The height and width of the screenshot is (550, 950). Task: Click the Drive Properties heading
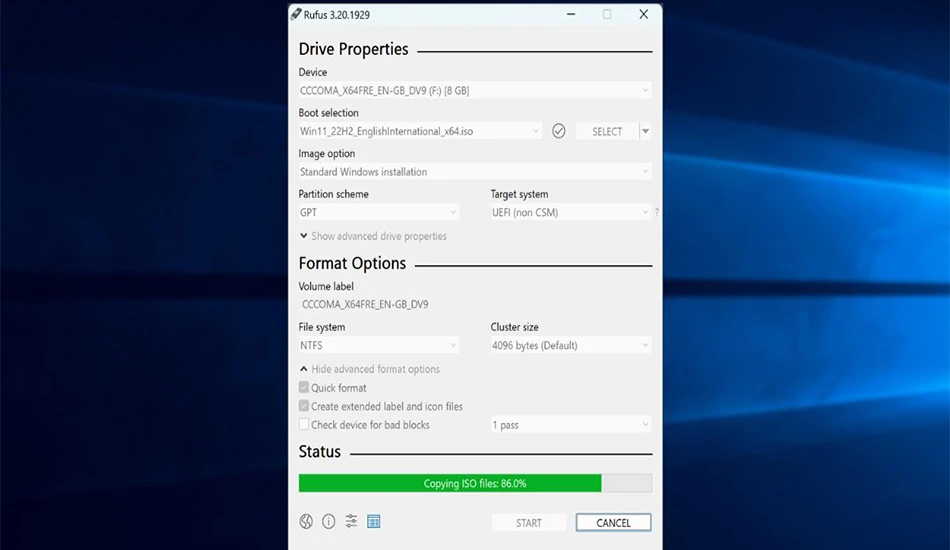354,49
